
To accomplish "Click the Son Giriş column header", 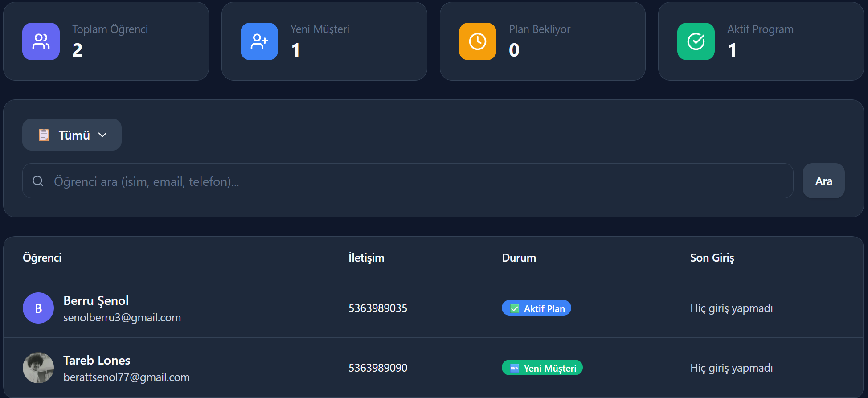I will 712,258.
